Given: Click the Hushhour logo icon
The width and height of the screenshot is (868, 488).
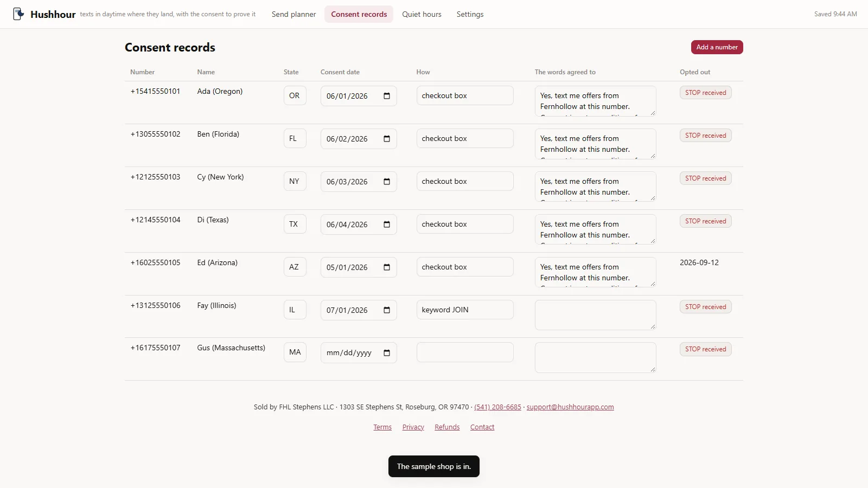Looking at the screenshot, I should tap(18, 14).
